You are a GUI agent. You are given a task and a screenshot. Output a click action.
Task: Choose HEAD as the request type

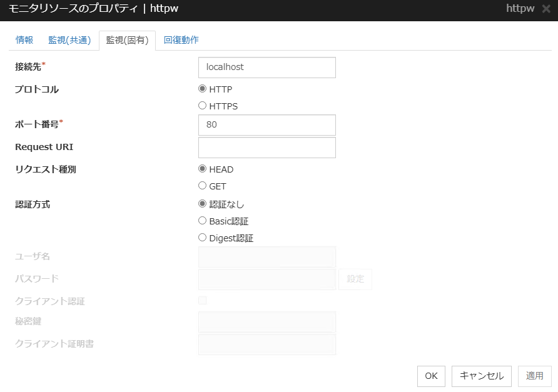202,169
